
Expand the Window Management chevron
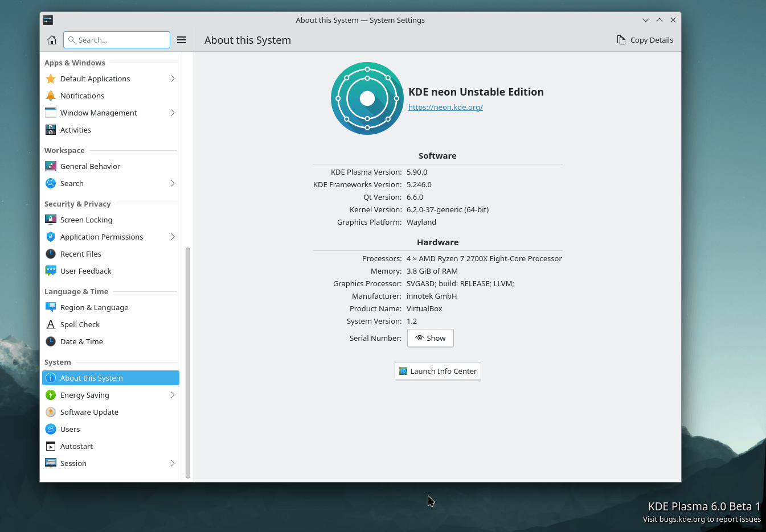coord(173,113)
